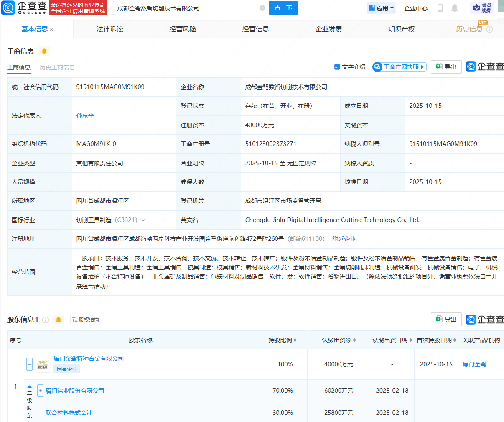Viewport: 504px width, 422px height.
Task: Clear the search box text
Action: [262, 8]
